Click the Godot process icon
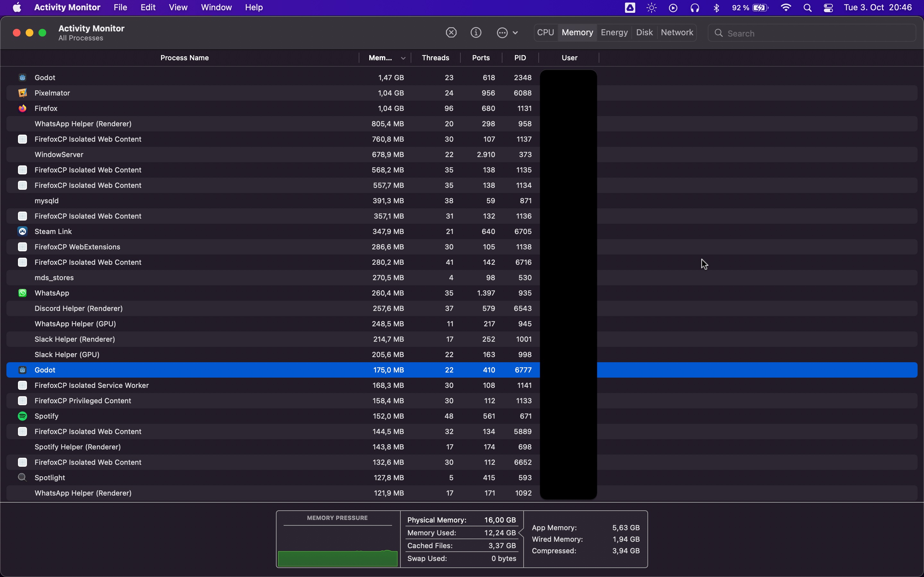 (x=22, y=78)
